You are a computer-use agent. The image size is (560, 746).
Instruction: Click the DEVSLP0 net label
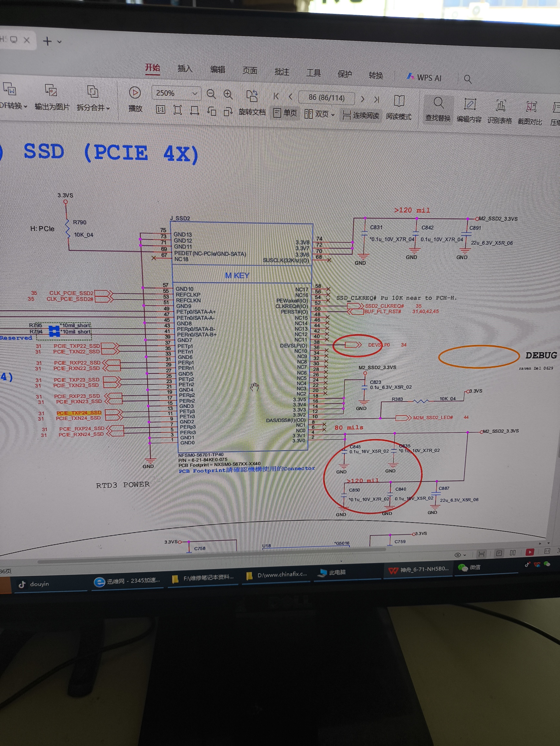pos(379,345)
